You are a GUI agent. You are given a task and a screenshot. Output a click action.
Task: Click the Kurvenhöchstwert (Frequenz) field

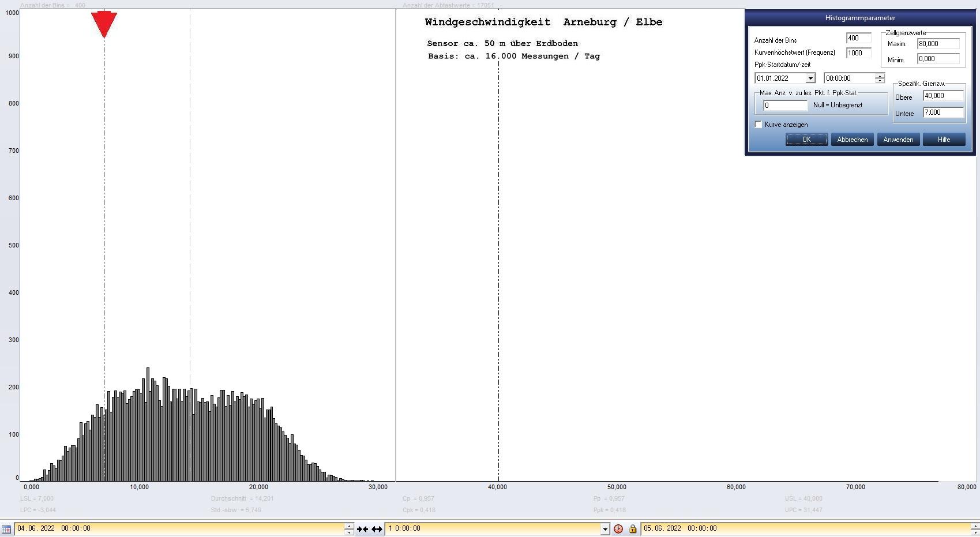(x=858, y=53)
